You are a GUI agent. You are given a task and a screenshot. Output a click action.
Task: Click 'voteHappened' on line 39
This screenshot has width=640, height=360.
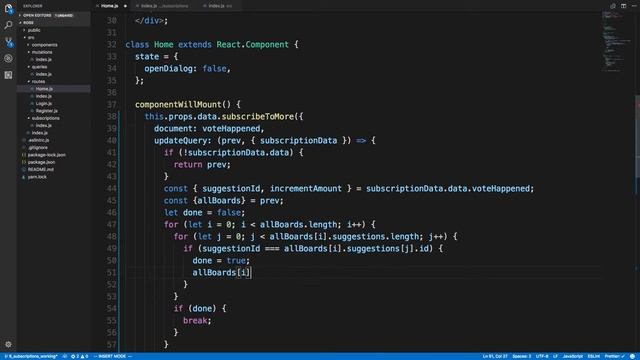coord(231,129)
